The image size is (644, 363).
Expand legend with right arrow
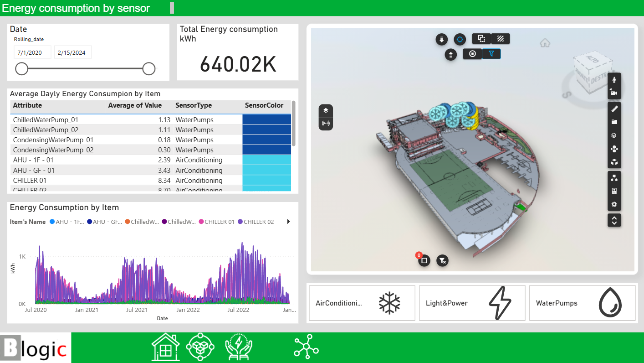click(288, 222)
